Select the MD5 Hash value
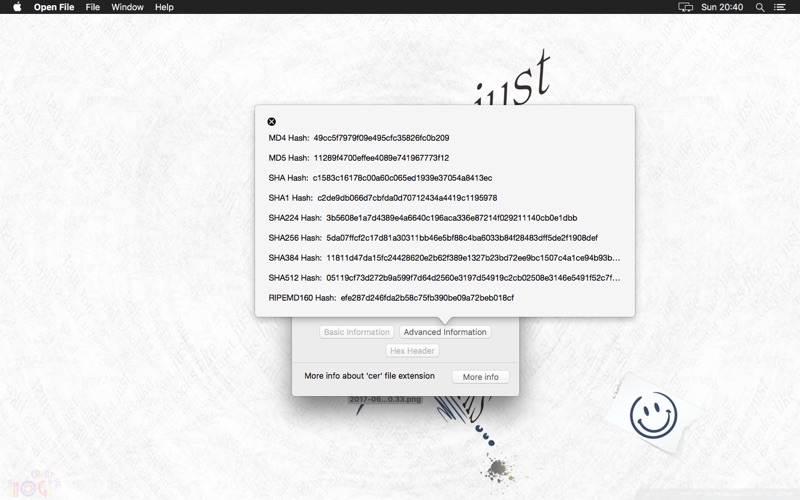The image size is (800, 500). (381, 158)
